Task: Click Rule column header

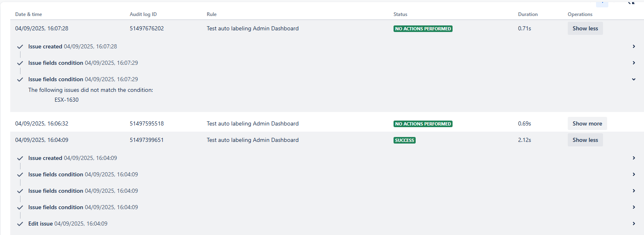Action: (x=212, y=14)
